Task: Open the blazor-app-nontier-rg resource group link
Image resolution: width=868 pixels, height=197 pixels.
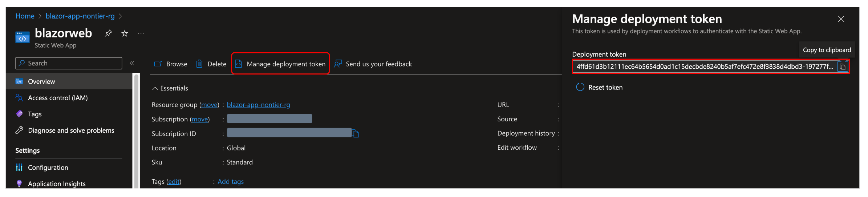Action: pyautogui.click(x=258, y=105)
